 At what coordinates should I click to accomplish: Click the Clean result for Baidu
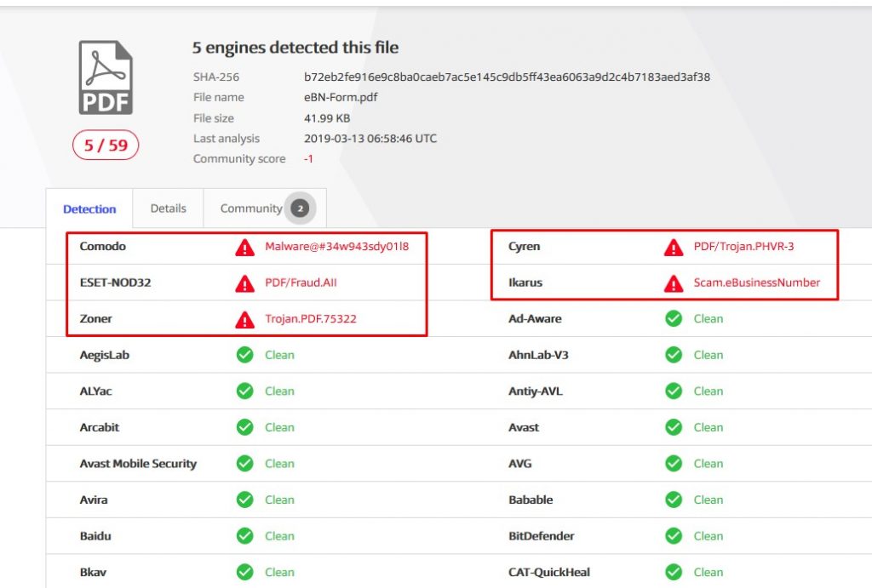point(279,536)
